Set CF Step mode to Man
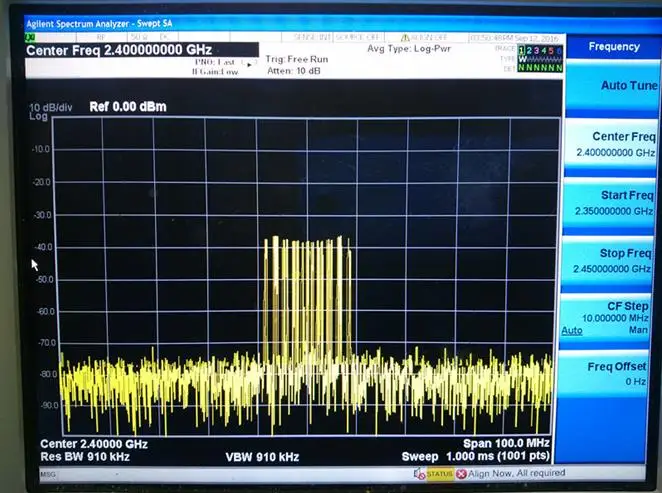662x493 pixels. 638,330
